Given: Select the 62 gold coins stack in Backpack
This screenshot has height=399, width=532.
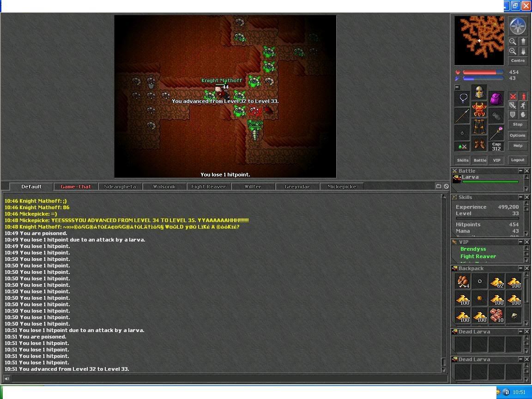Looking at the screenshot, I should click(497, 281).
